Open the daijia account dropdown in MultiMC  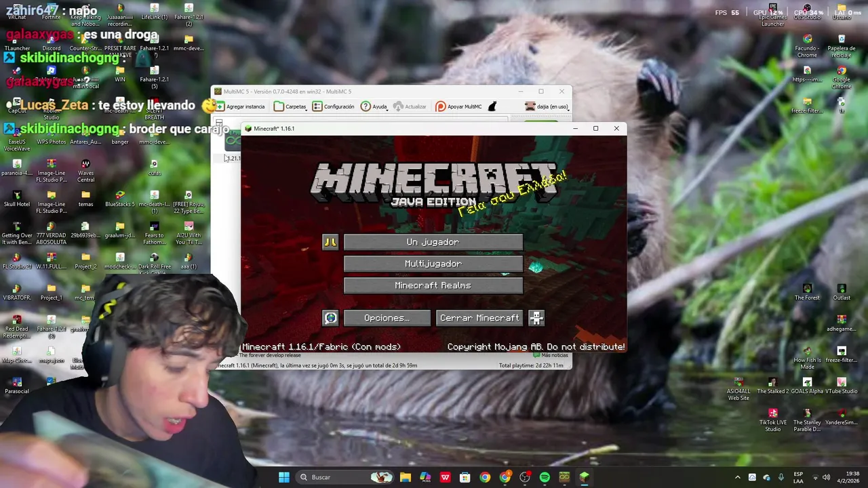click(x=547, y=106)
